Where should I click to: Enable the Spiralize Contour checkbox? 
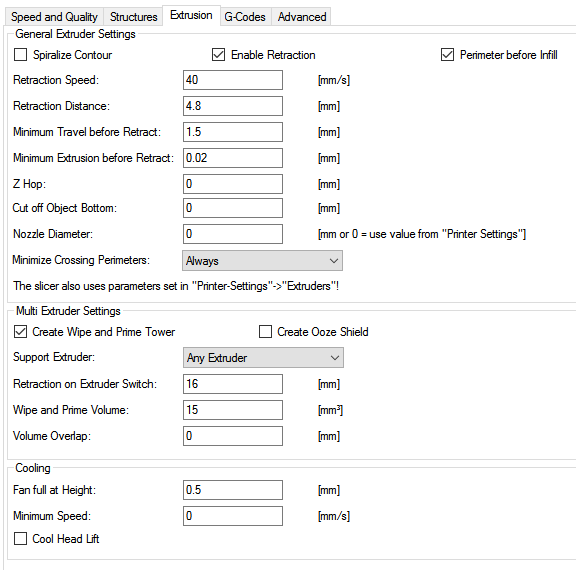[21, 55]
